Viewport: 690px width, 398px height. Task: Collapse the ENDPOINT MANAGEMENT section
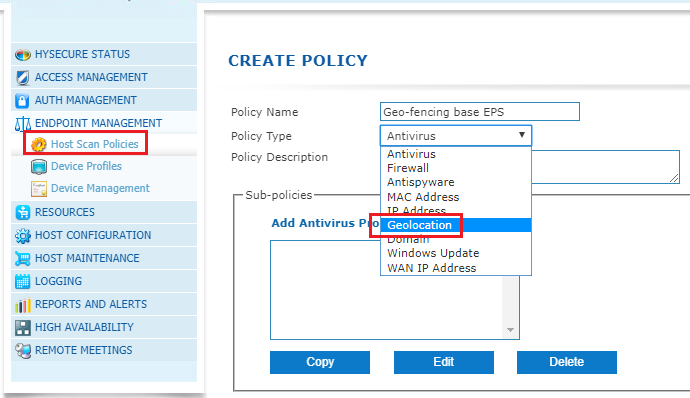104,123
